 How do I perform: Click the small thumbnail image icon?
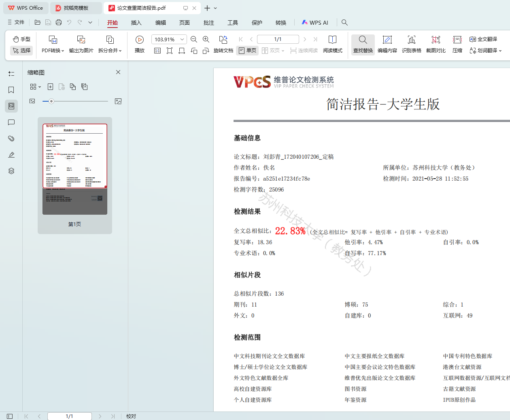click(x=32, y=101)
